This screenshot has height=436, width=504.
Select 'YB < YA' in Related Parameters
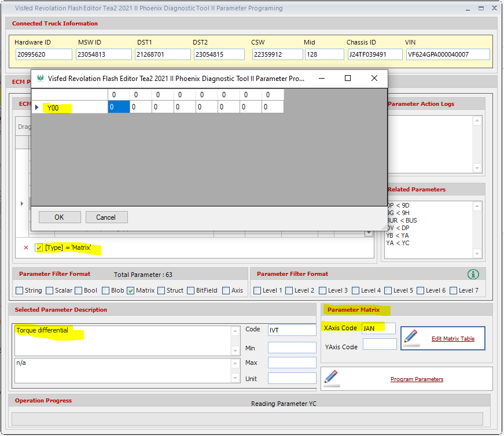coord(398,235)
